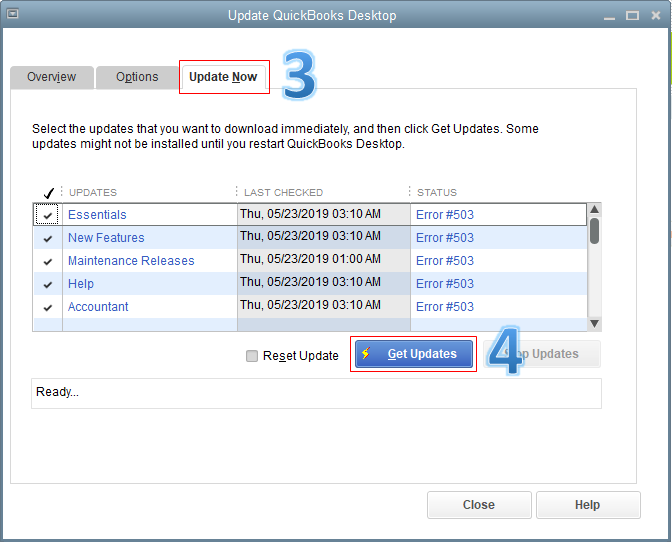
Task: Click the STATUS column header
Action: (x=437, y=193)
